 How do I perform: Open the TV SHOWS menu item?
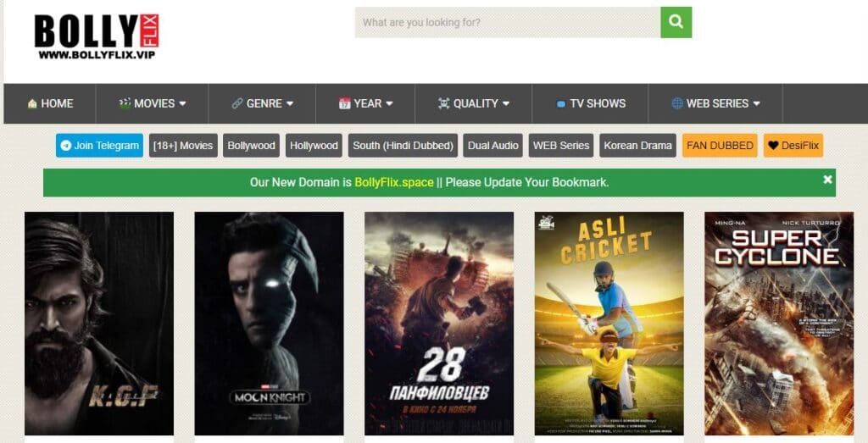point(591,103)
